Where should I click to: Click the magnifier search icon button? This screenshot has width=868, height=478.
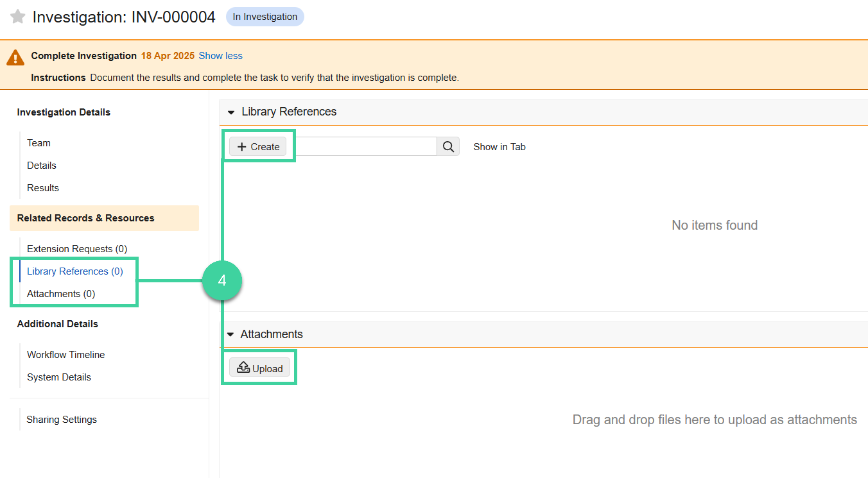(448, 146)
